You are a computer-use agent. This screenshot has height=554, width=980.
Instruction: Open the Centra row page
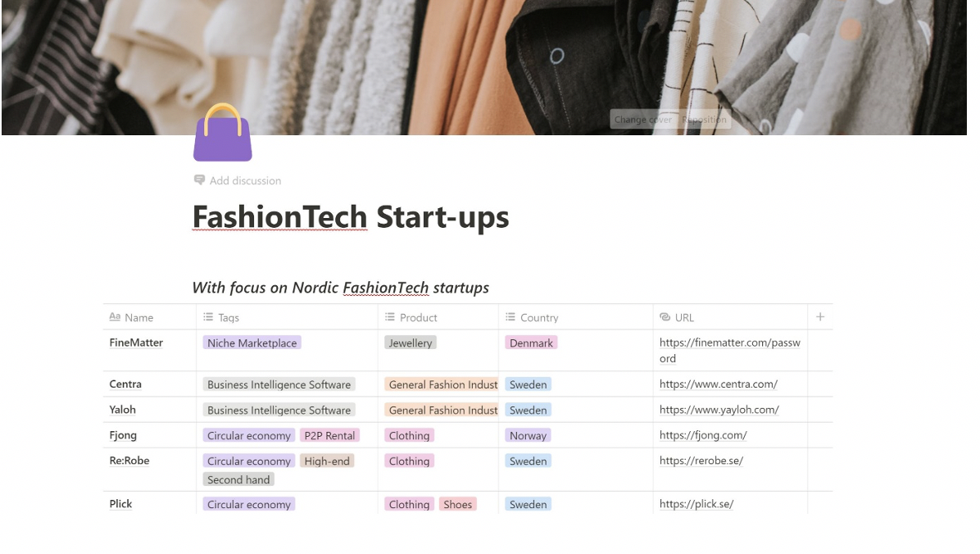125,384
